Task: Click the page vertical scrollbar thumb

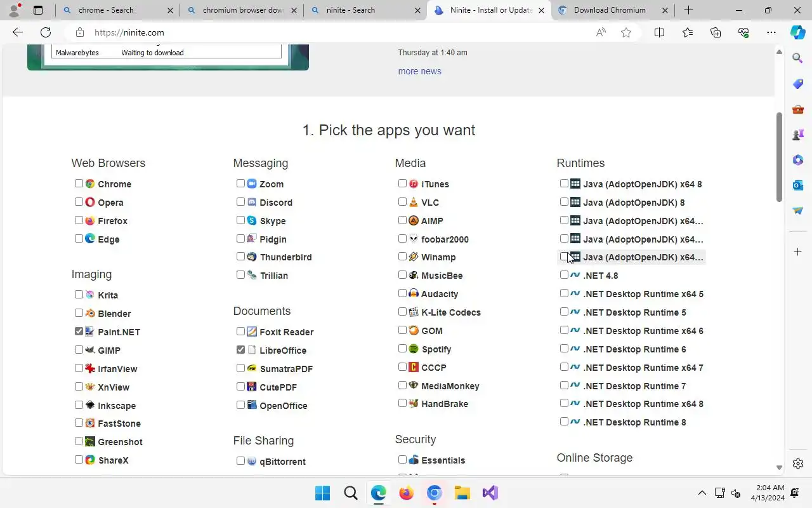Action: [779, 157]
